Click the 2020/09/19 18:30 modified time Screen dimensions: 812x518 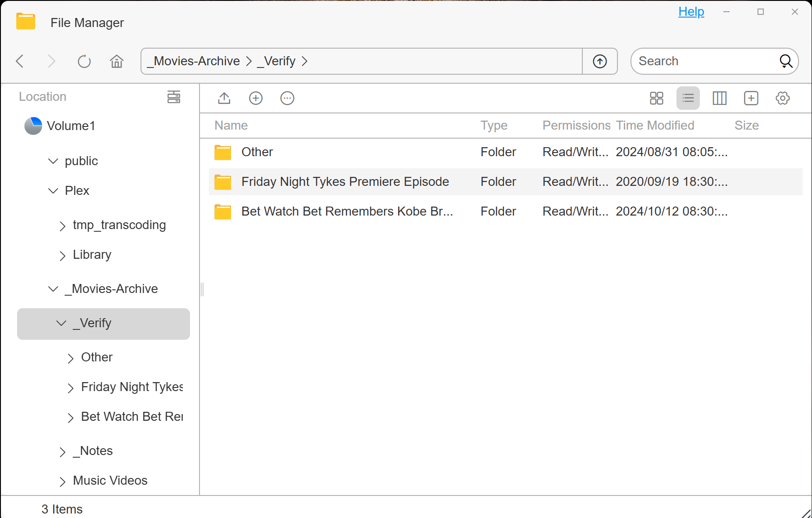click(672, 182)
